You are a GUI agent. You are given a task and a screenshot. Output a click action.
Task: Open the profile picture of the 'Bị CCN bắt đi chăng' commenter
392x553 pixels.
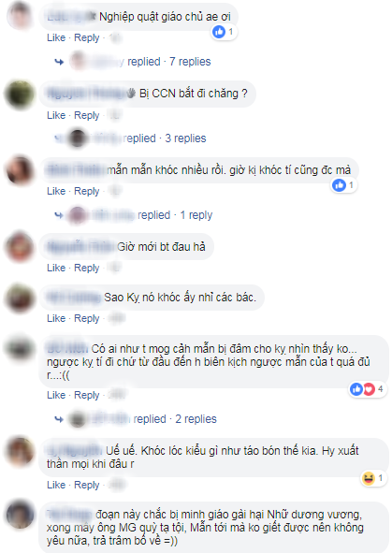coord(20,95)
